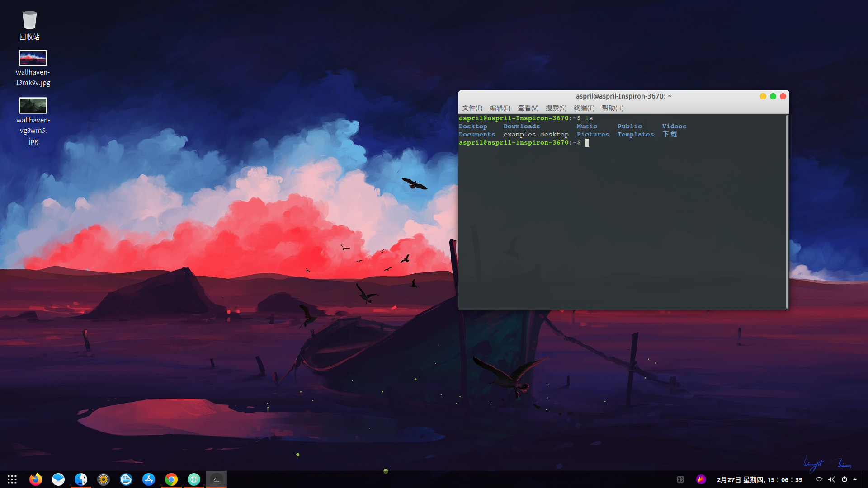Open the volume speaker indicator
Screen dimensions: 868x488
831,479
